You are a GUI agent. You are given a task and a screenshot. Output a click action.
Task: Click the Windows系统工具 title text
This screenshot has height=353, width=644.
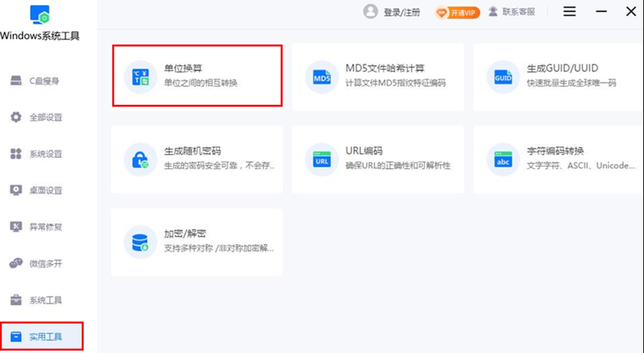click(x=40, y=36)
